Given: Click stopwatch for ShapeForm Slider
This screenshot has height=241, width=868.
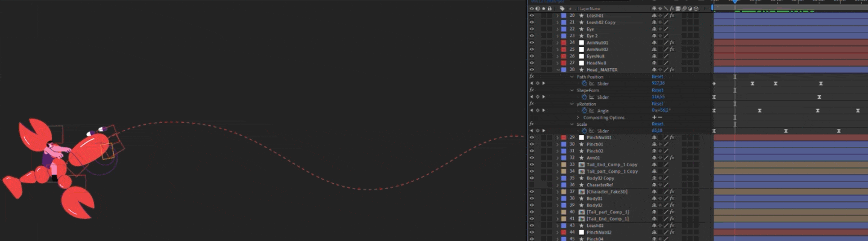Looking at the screenshot, I should pyautogui.click(x=584, y=96).
